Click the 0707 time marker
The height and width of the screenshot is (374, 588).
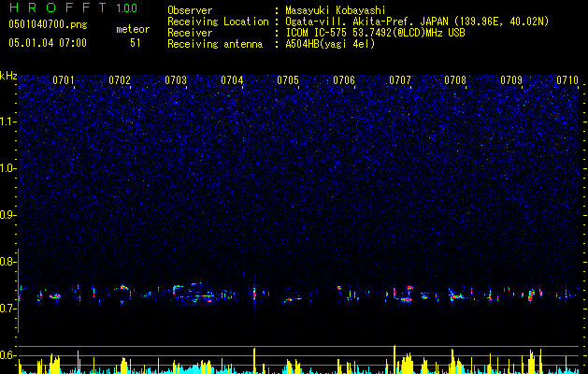click(400, 79)
